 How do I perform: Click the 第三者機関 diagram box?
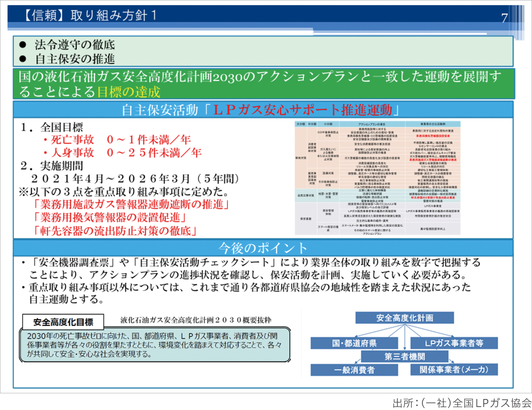click(x=404, y=356)
